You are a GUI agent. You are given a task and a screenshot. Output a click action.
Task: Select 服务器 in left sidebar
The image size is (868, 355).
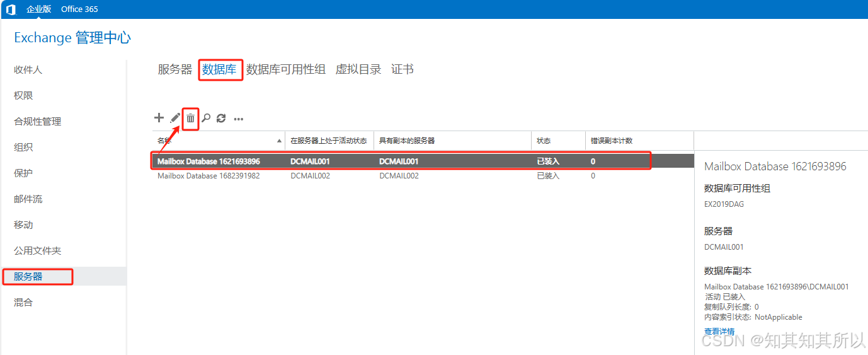coord(28,277)
